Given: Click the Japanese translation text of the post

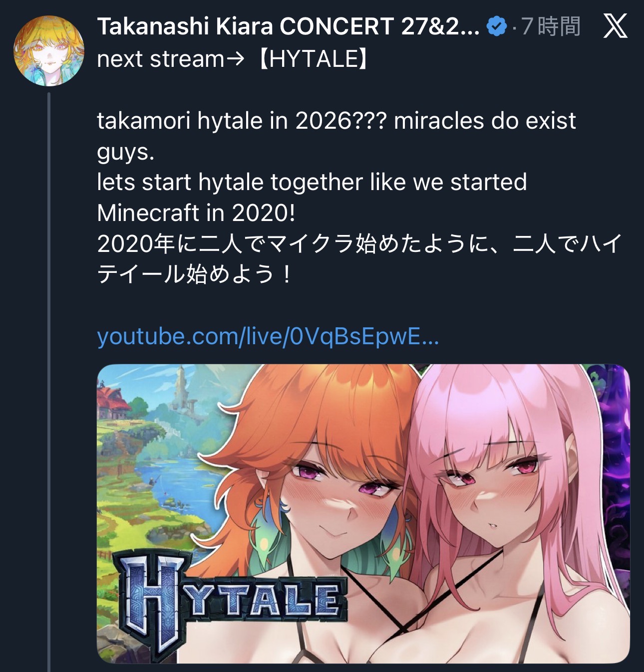Looking at the screenshot, I should click(x=359, y=259).
